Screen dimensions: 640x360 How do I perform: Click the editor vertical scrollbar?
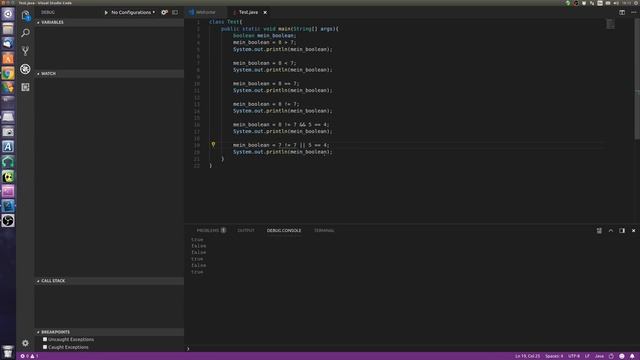(x=637, y=80)
